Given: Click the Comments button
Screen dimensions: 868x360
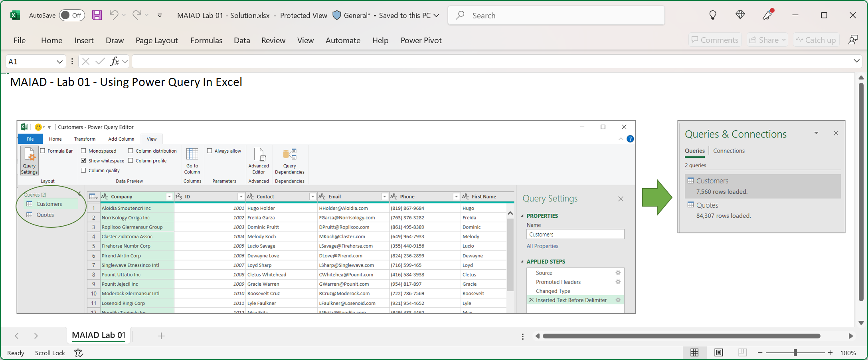Looking at the screenshot, I should (715, 40).
